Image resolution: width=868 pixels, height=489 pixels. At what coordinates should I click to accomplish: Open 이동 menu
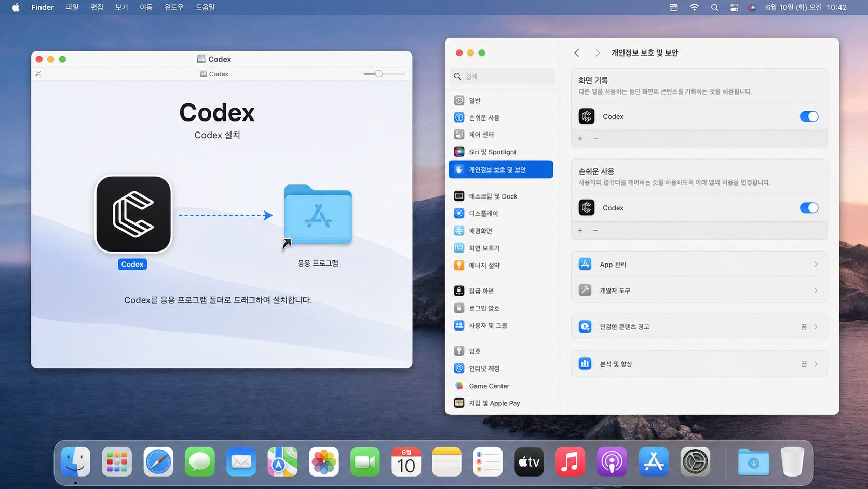pyautogui.click(x=146, y=7)
